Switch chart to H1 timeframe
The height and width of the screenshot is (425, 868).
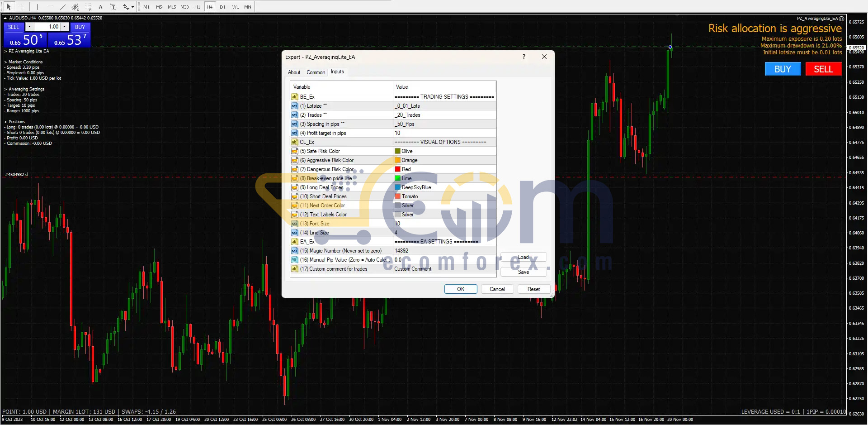[x=197, y=7]
